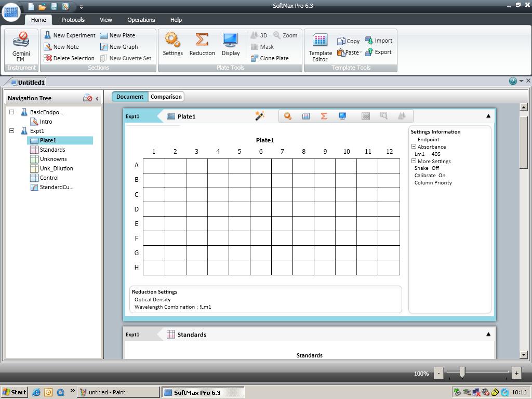Viewport: 532px width, 399px height.
Task: Click Clone Plate
Action: click(x=270, y=58)
